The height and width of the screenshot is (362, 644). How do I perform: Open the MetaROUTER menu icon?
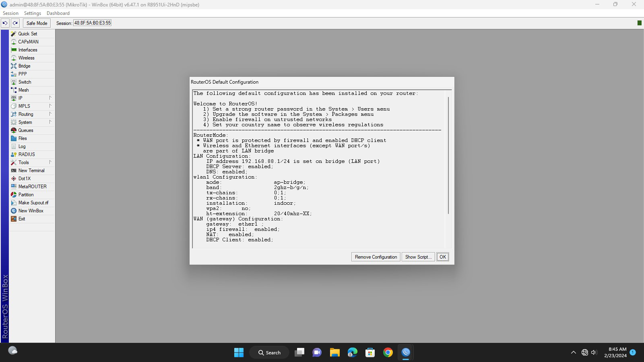coord(14,187)
